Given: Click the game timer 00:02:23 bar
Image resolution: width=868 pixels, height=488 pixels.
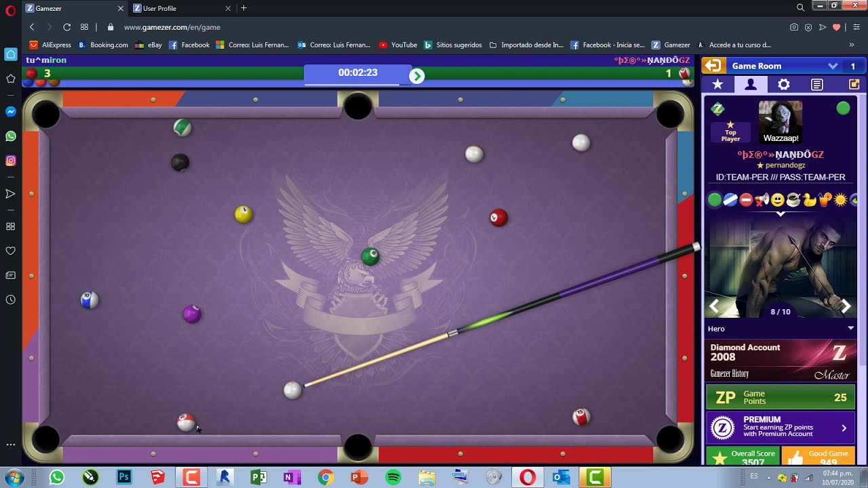Looking at the screenshot, I should tap(358, 73).
